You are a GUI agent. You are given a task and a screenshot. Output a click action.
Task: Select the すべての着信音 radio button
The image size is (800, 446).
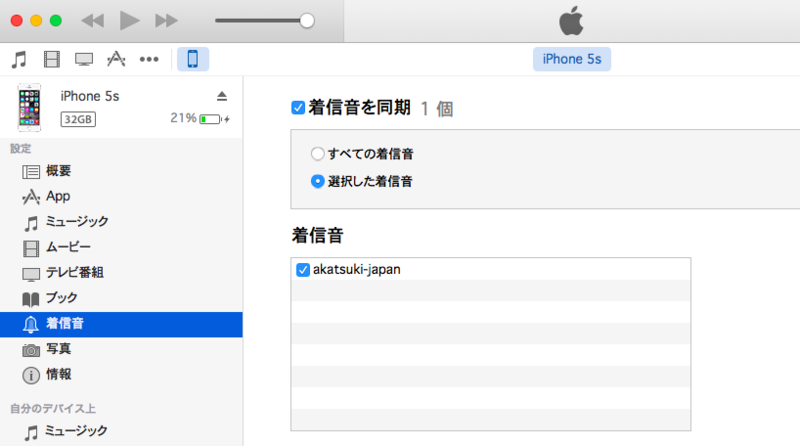[317, 154]
